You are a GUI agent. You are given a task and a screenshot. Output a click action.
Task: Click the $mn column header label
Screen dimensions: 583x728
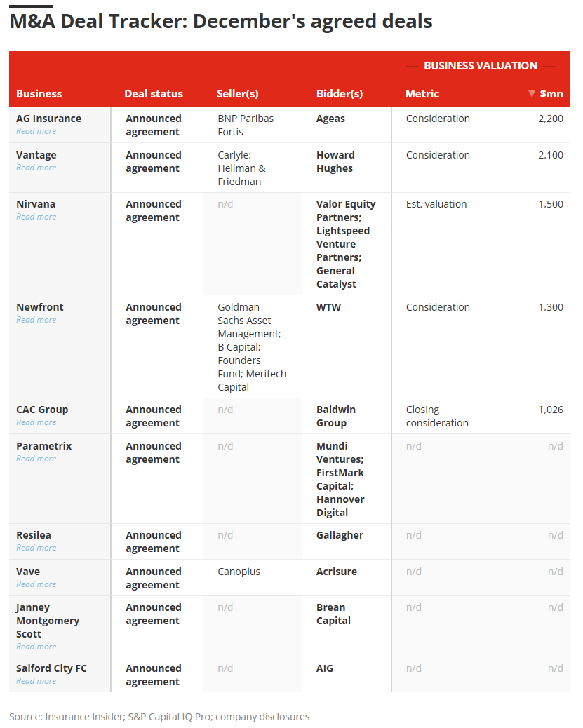[551, 94]
